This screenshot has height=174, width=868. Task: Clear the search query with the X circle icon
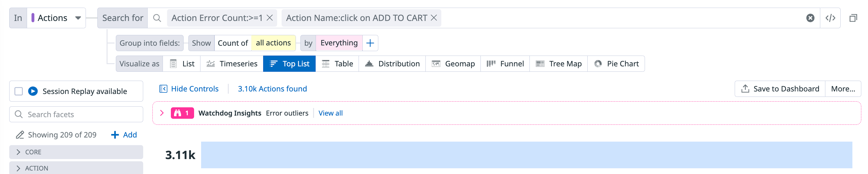pos(810,18)
